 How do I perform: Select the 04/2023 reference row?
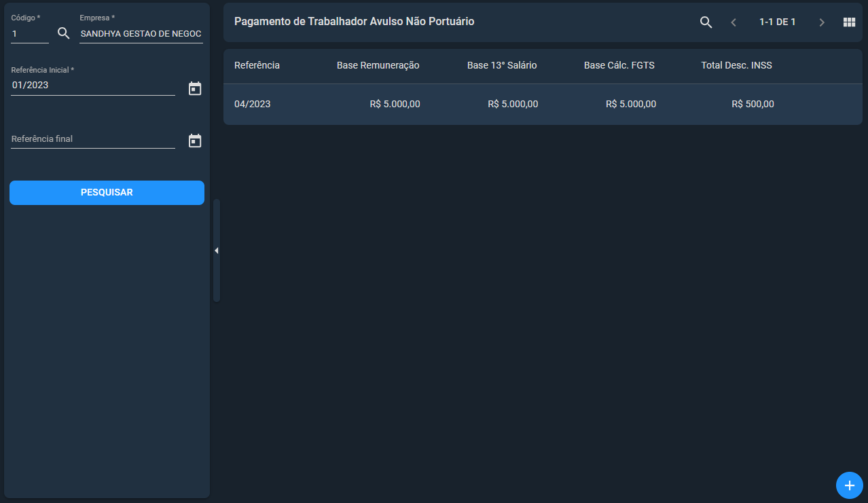(543, 104)
